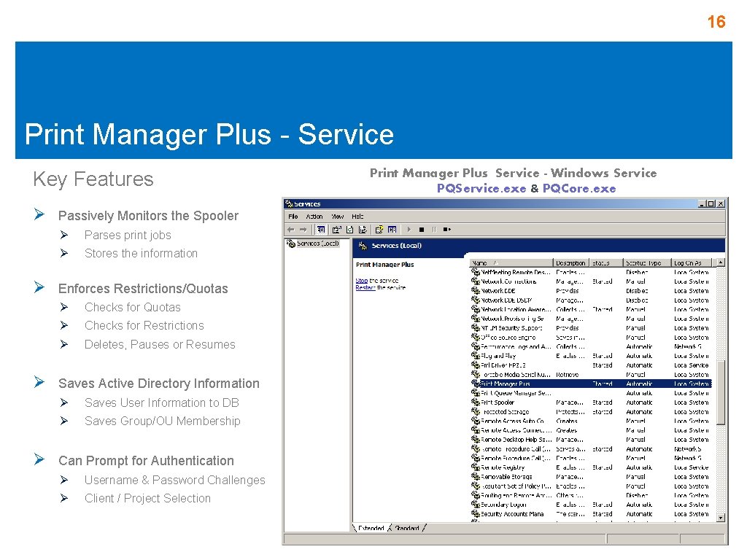
Task: Click Automatic startup type in Print Spooler row
Action: click(639, 402)
